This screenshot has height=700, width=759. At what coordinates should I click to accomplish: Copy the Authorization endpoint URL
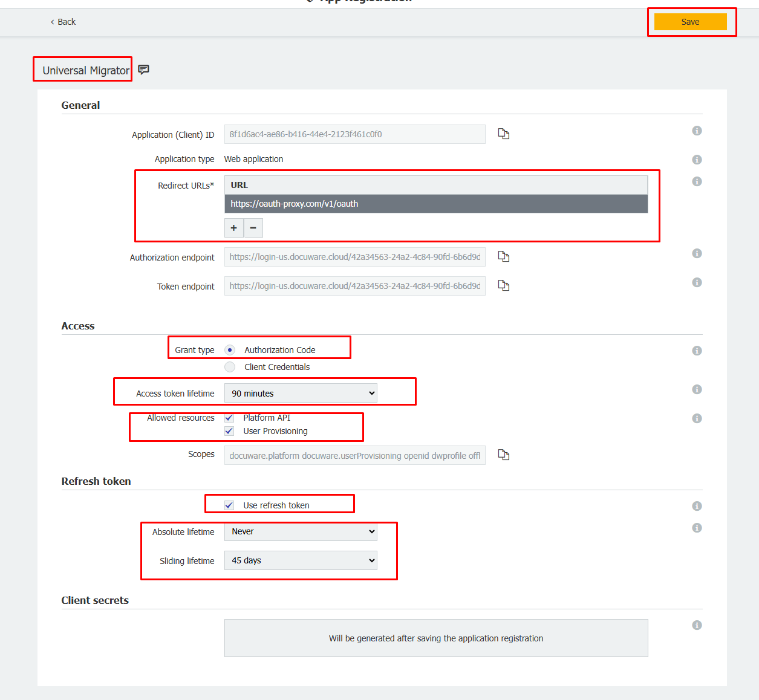[503, 256]
